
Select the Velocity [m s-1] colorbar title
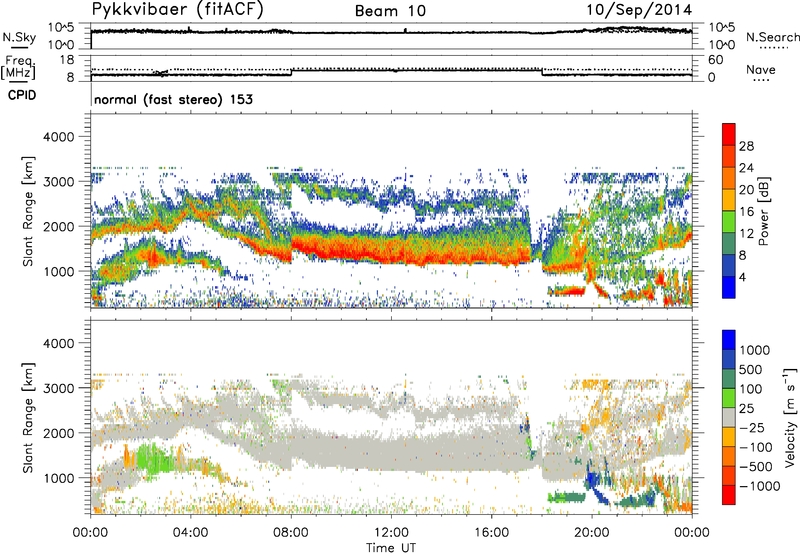[x=790, y=417]
